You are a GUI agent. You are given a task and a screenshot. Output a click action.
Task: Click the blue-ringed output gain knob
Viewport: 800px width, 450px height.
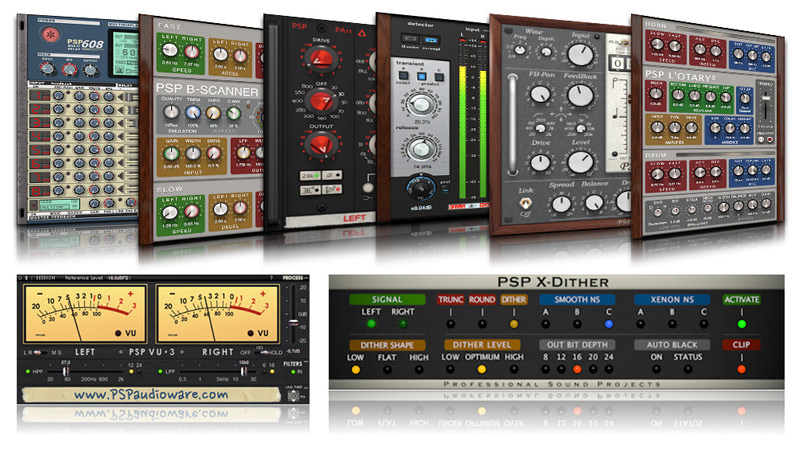click(420, 188)
